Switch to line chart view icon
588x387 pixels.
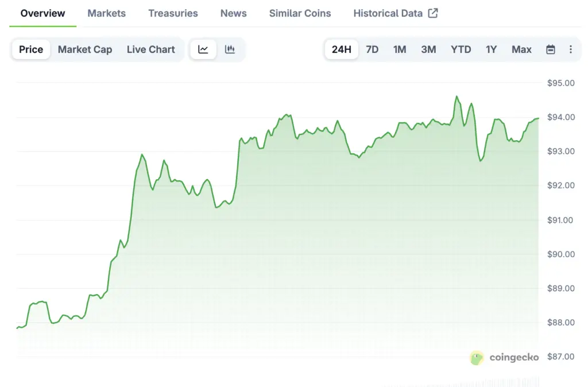[203, 49]
